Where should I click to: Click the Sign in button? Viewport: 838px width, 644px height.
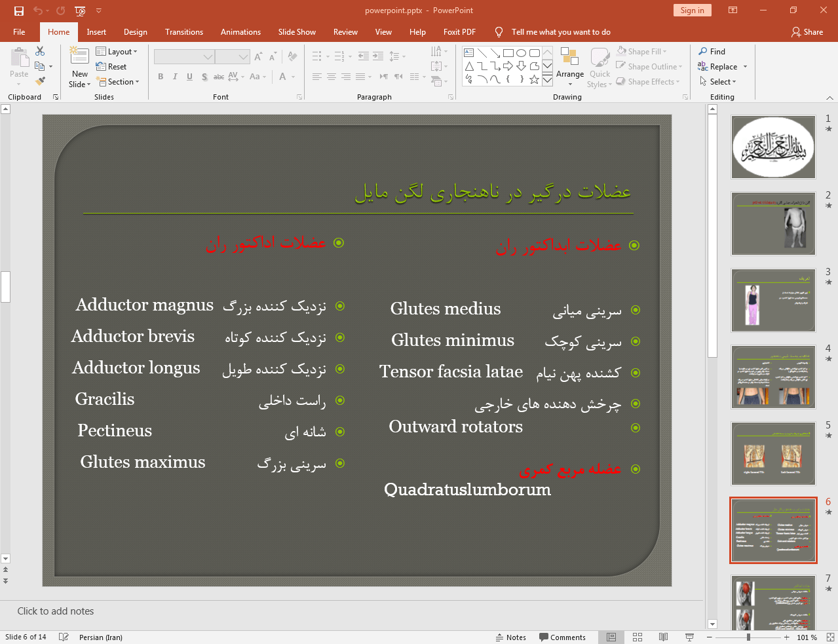tap(692, 10)
